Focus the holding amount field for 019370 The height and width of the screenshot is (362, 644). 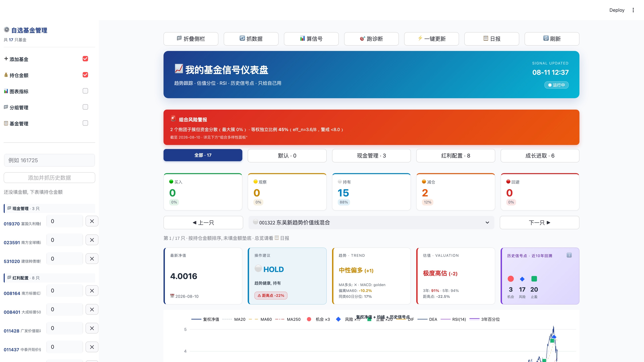(x=65, y=221)
